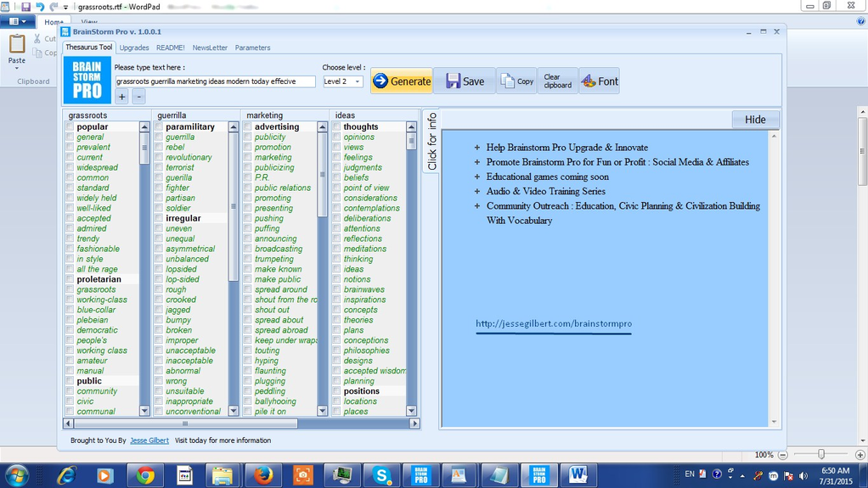This screenshot has height=488, width=868.
Task: Click Action Center flag tray icon
Action: coord(789,475)
